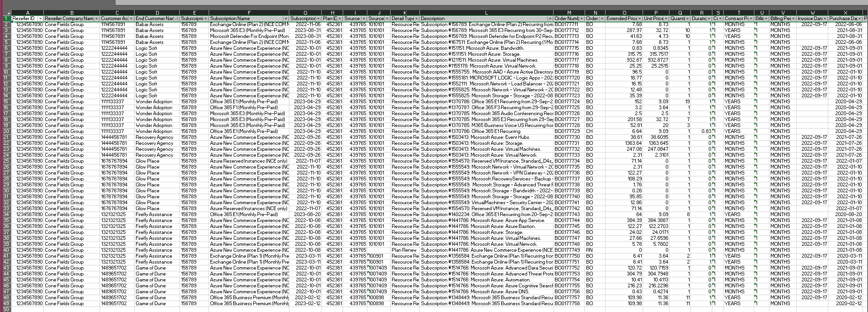Click the RN order type cell
Screen dimensions: 868x312
[x=595, y=250]
